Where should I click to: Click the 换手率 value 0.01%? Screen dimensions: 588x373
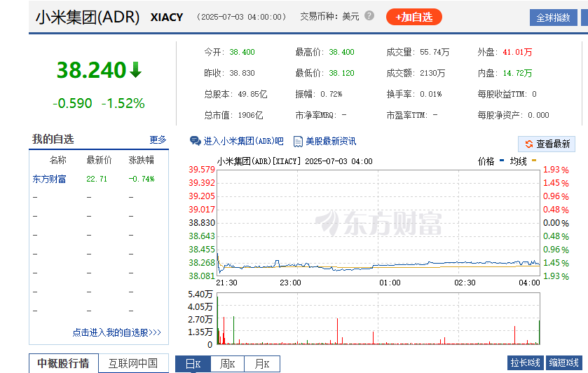[431, 94]
